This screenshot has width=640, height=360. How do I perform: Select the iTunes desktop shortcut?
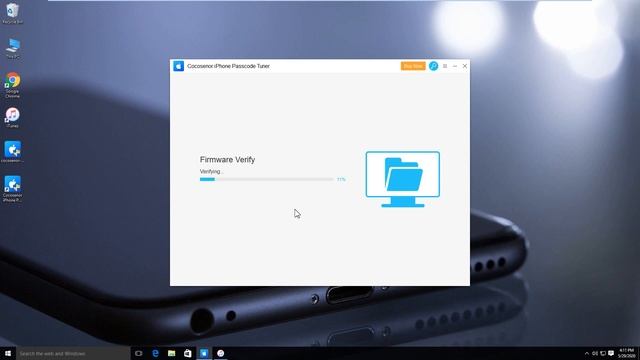click(x=13, y=118)
